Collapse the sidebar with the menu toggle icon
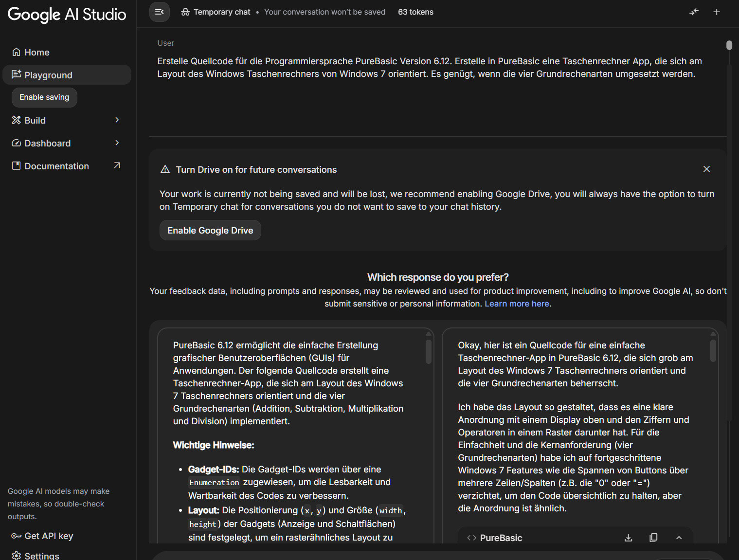 (159, 12)
